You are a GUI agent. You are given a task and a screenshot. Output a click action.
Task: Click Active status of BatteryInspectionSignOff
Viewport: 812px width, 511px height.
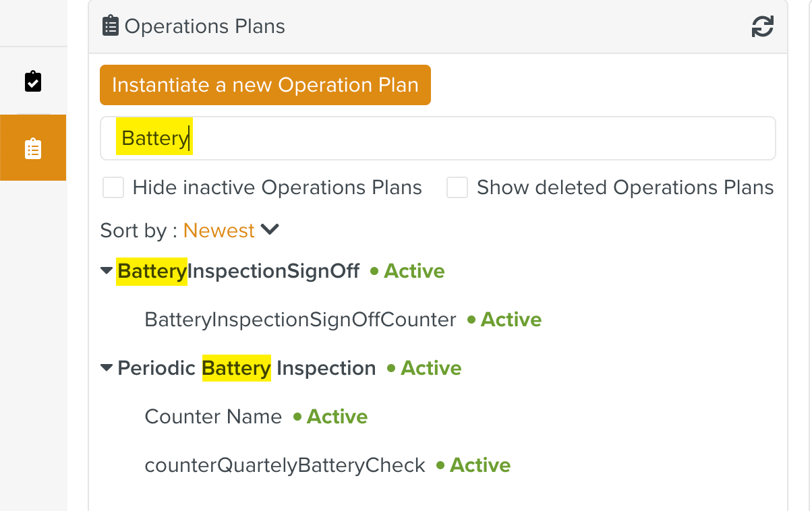(413, 271)
